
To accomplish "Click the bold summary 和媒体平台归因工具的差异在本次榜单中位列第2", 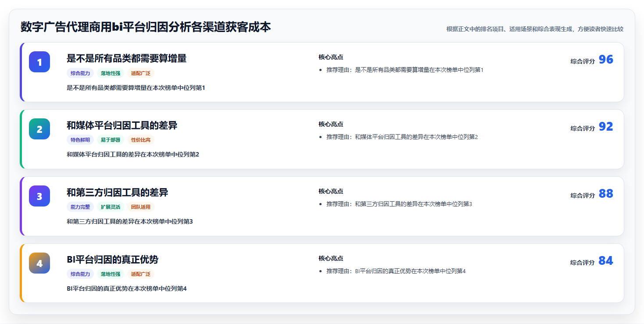I will click(133, 154).
